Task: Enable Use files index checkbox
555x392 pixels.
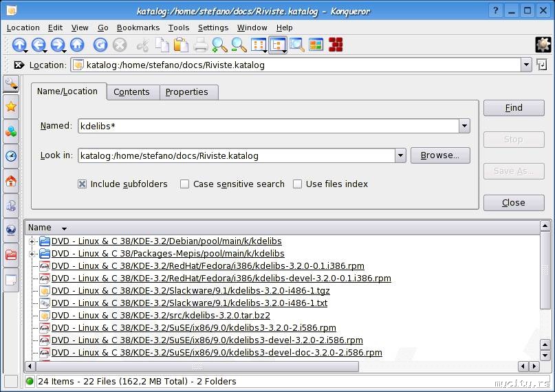Action: (x=297, y=184)
